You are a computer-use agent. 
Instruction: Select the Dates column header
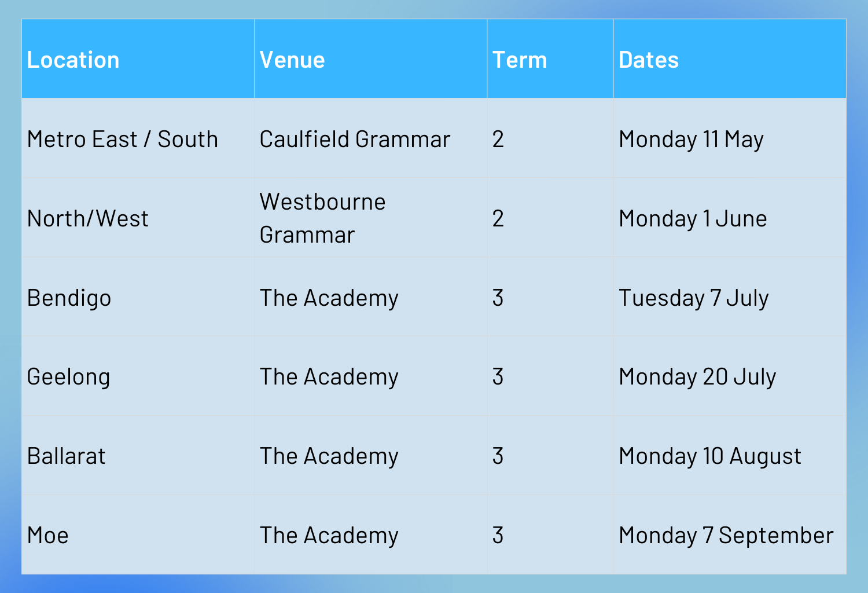(x=649, y=60)
